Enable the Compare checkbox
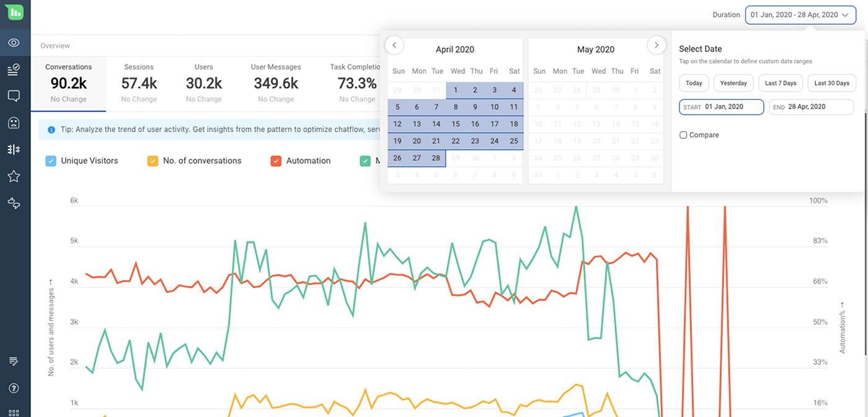 683,135
